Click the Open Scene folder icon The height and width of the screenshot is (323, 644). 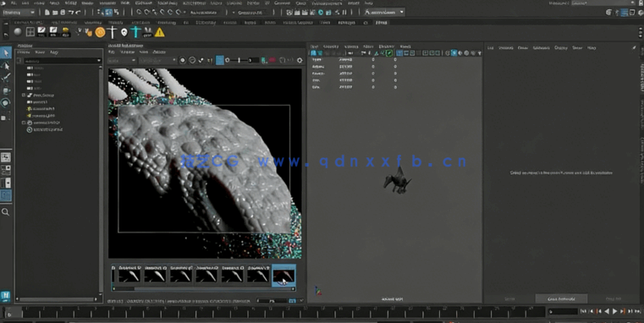(x=55, y=13)
